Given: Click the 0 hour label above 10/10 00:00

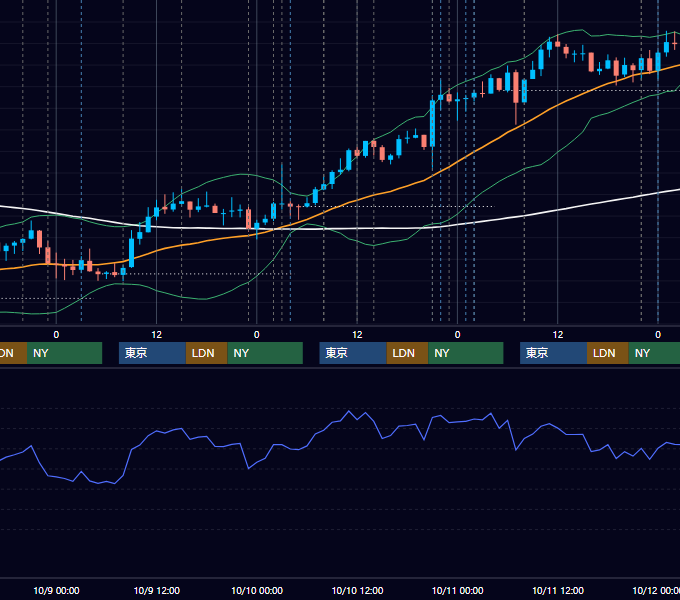Looking at the screenshot, I should (x=257, y=335).
